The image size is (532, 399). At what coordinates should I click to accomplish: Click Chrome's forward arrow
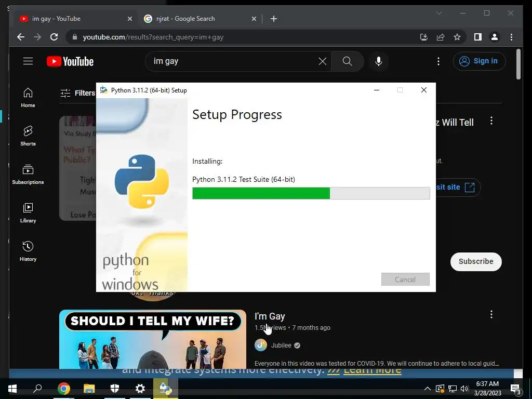[37, 37]
